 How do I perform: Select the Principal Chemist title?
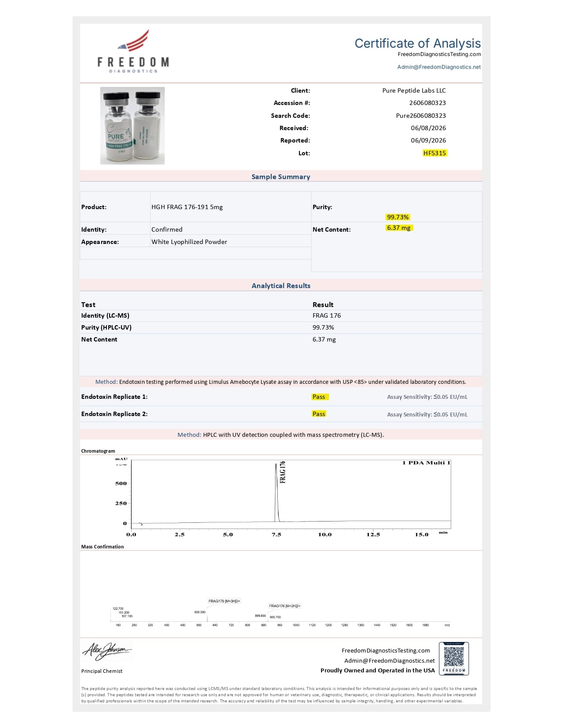point(102,671)
